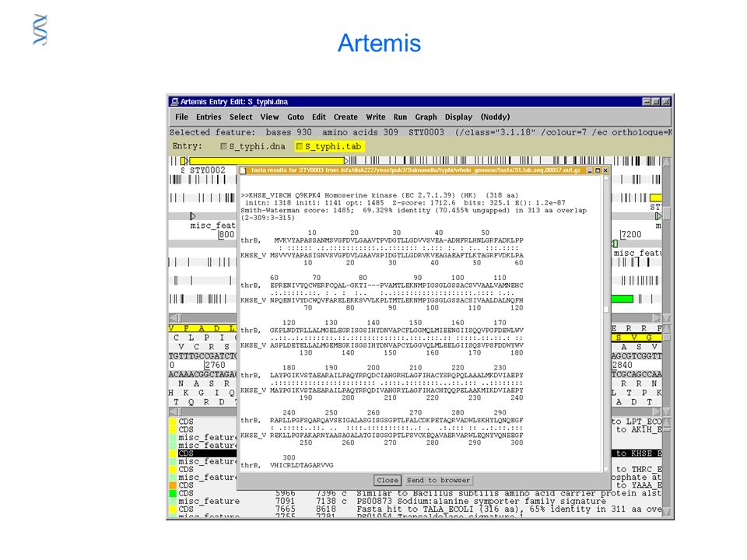Select the misc_feature row starting at 7091

coord(416,502)
